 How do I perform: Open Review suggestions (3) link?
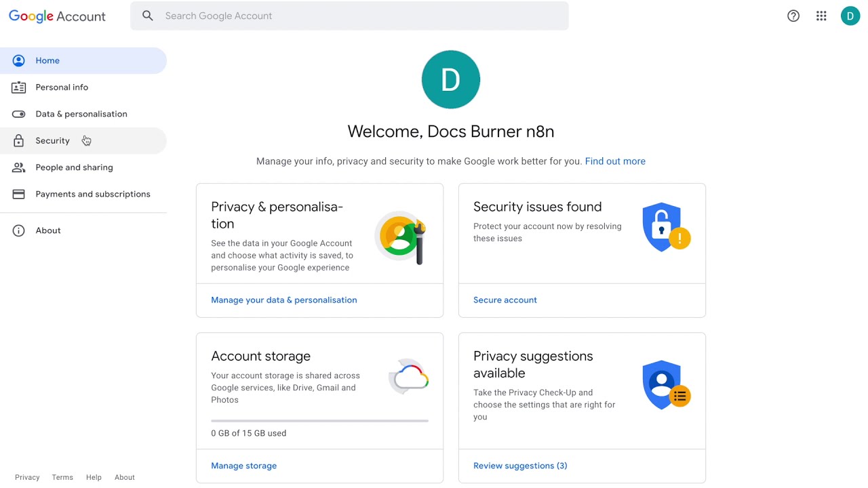click(x=520, y=466)
